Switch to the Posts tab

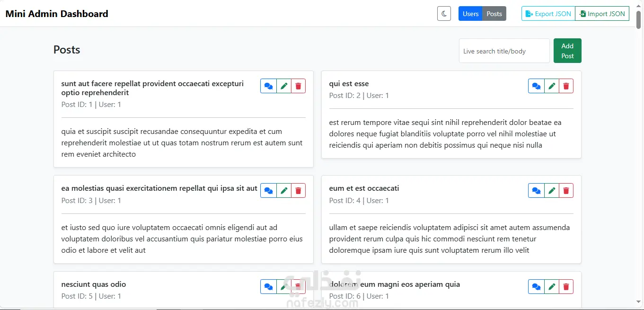pyautogui.click(x=494, y=14)
